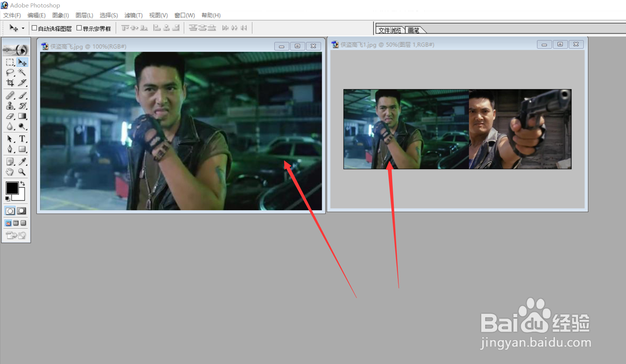Select the Zoom magnifier tool
Viewport: 626px width, 364px height.
[x=22, y=172]
